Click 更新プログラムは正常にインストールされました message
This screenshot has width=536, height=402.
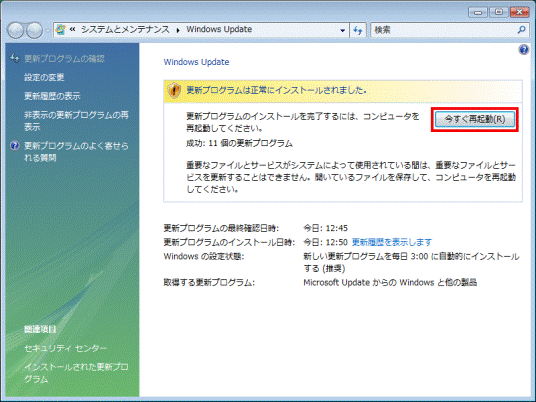(x=276, y=91)
